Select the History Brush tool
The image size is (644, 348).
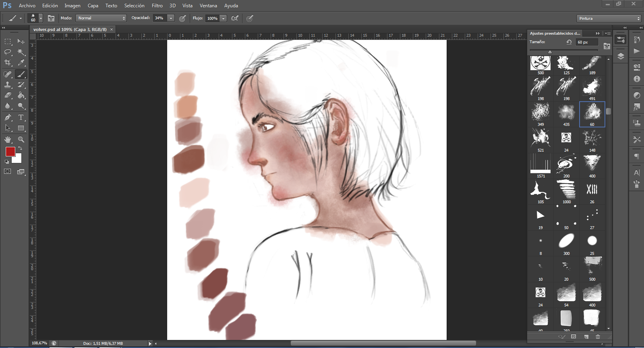click(21, 85)
